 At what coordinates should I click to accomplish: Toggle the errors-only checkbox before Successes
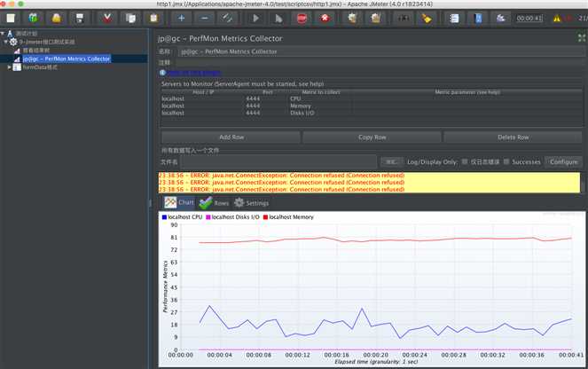(465, 161)
